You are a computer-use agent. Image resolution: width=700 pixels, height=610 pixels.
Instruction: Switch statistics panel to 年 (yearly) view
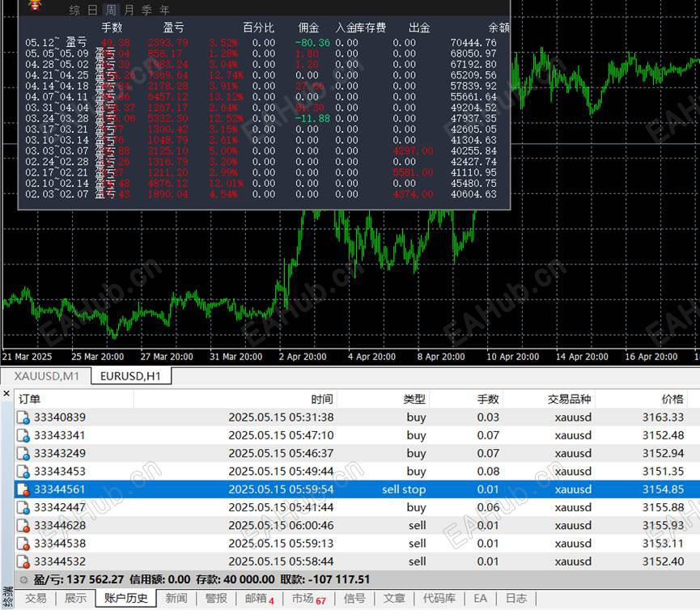pyautogui.click(x=165, y=10)
